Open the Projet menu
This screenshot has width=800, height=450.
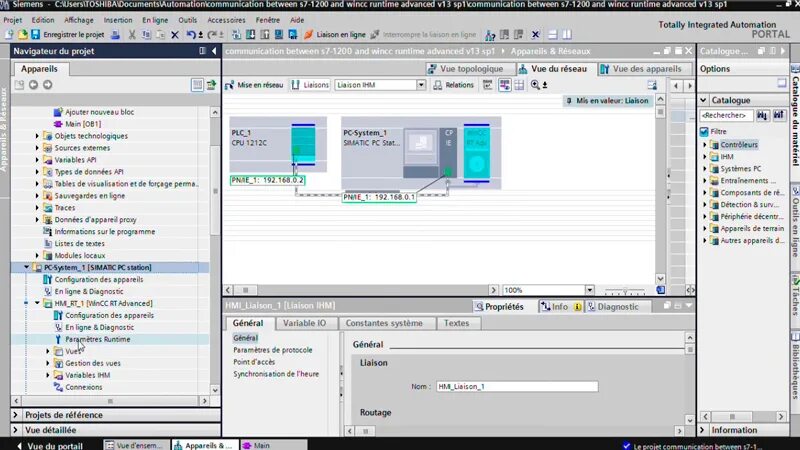tap(13, 20)
